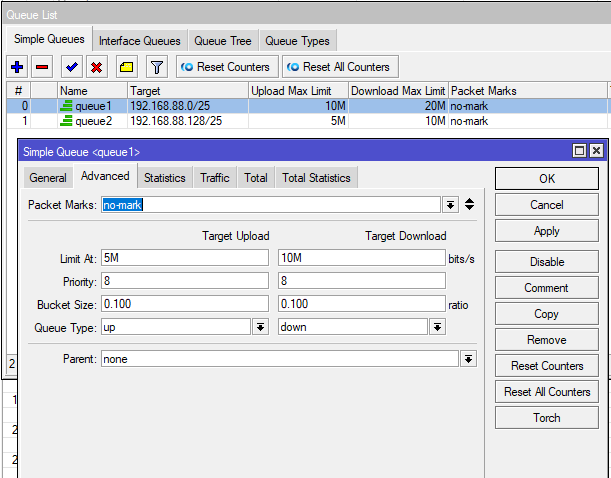
Task: Open the Statistics tab in queue1 dialog
Action: tap(164, 178)
